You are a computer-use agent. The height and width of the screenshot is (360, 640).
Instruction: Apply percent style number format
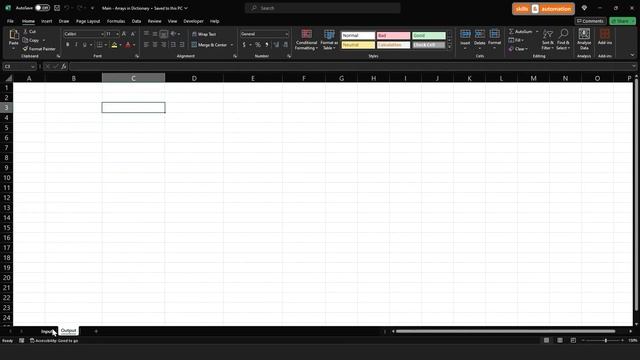pyautogui.click(x=258, y=45)
